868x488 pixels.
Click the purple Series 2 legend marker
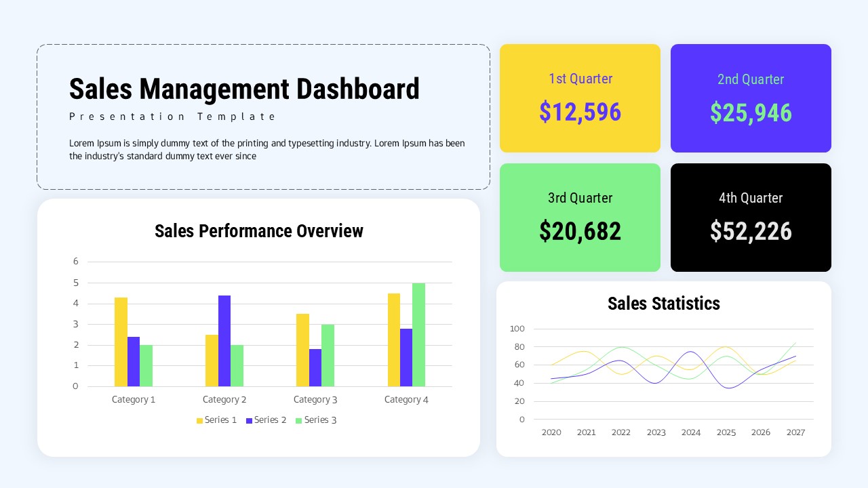(250, 420)
